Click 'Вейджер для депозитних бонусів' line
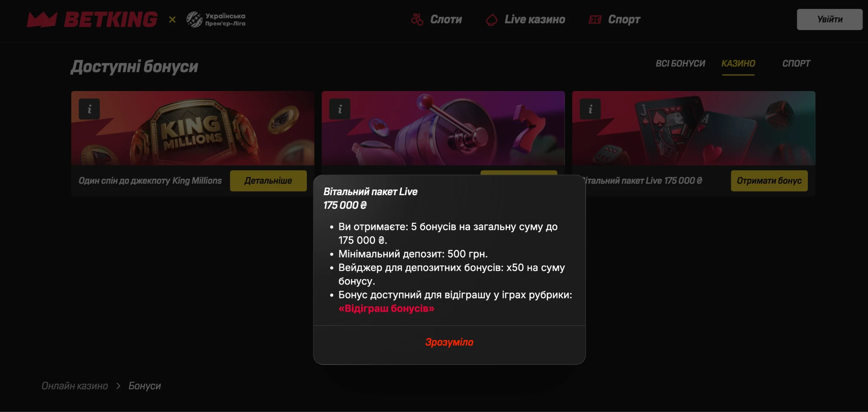Viewport: 868px width, 412px height. click(x=451, y=274)
